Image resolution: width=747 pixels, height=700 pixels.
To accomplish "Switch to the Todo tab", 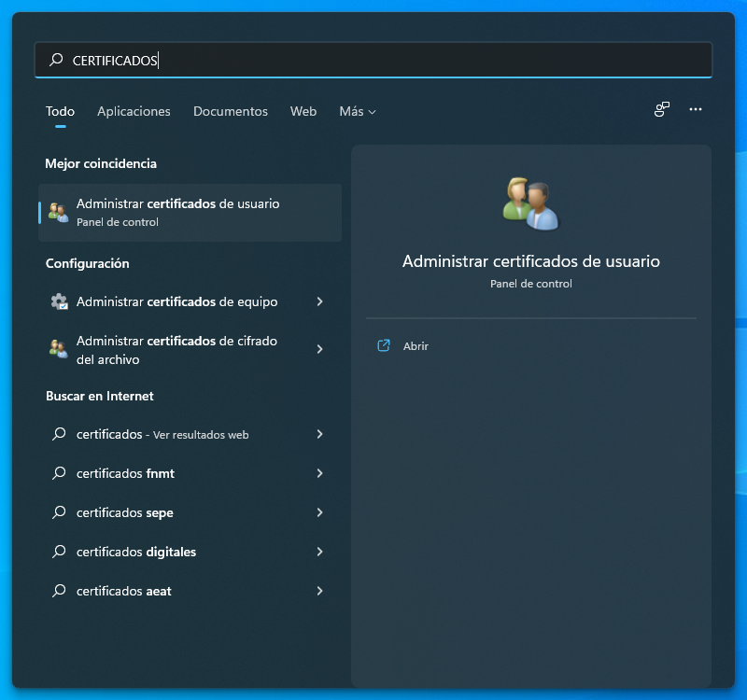I will (60, 111).
